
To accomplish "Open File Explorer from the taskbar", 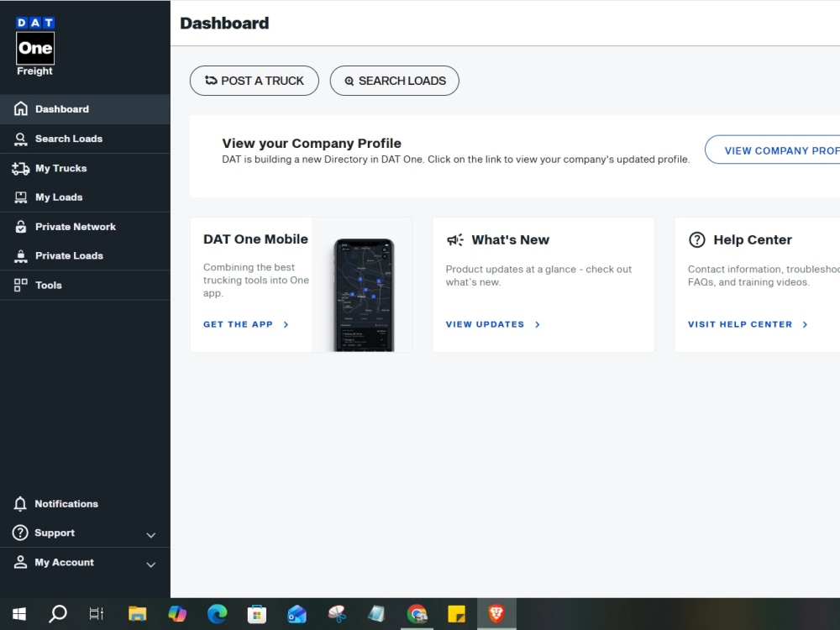I will (x=137, y=614).
